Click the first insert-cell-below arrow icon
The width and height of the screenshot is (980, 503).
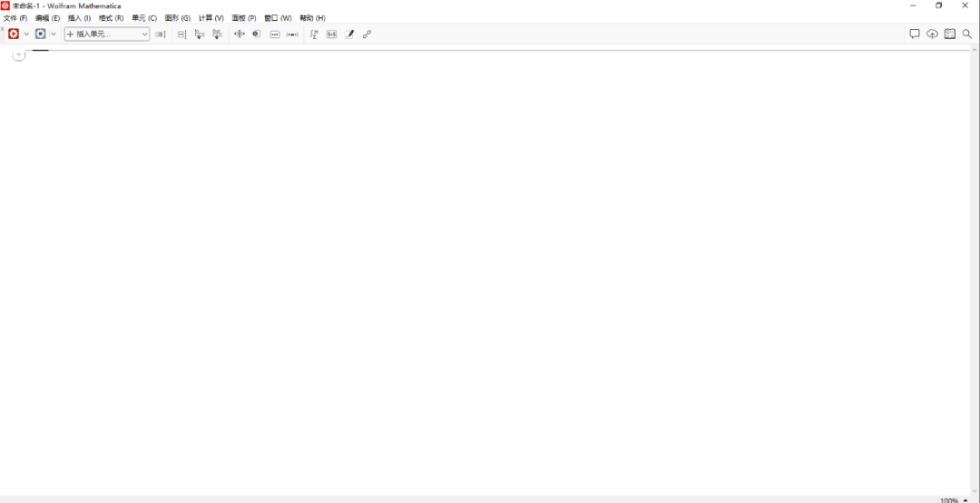click(200, 35)
